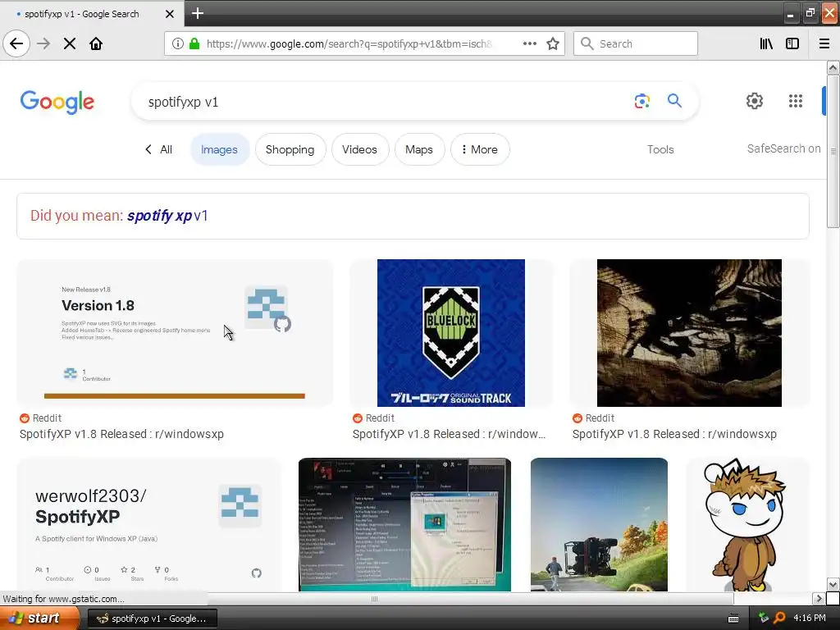Click Reddit source label under sepia artwork

(x=593, y=418)
